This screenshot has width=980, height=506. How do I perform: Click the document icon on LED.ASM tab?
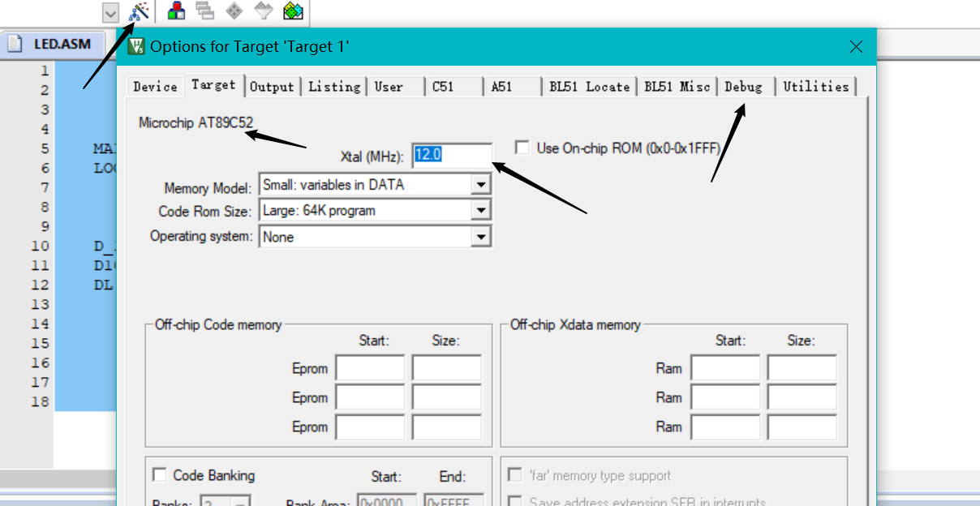click(x=15, y=44)
